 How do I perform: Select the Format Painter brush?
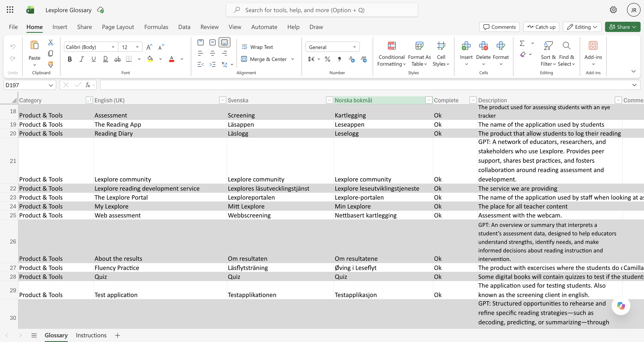50,64
